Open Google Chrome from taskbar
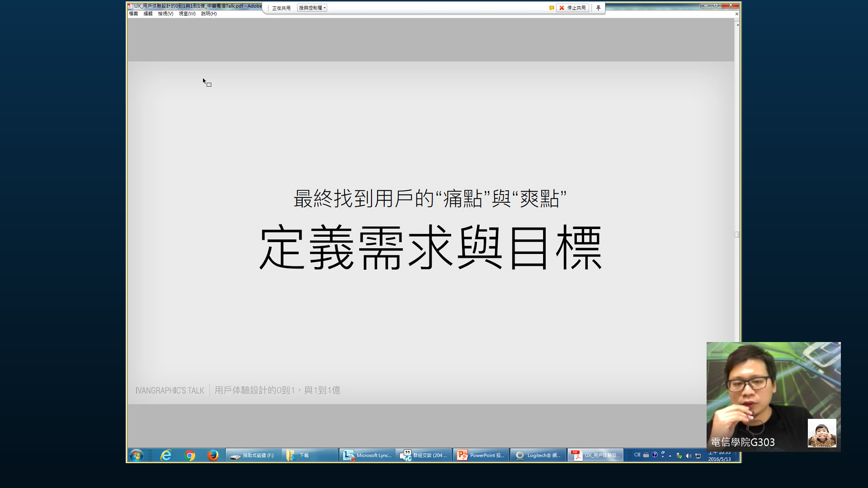The image size is (868, 488). 190,455
